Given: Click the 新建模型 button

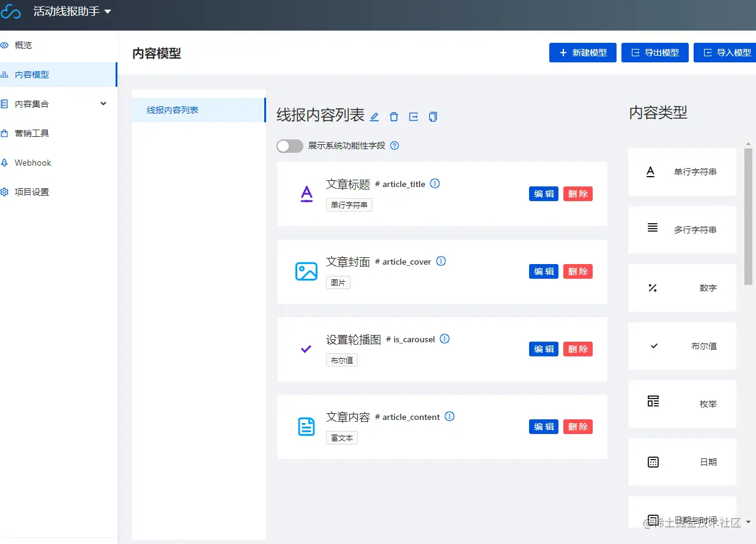Looking at the screenshot, I should tap(583, 53).
